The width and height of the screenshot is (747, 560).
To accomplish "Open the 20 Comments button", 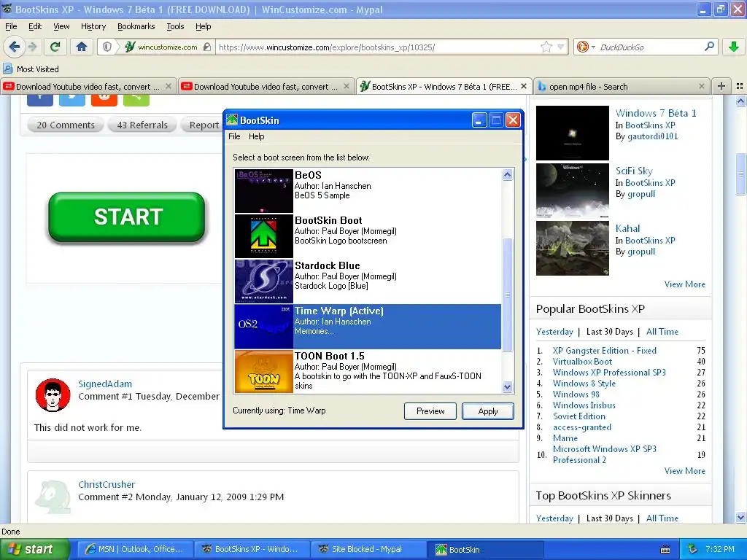I will (x=65, y=125).
